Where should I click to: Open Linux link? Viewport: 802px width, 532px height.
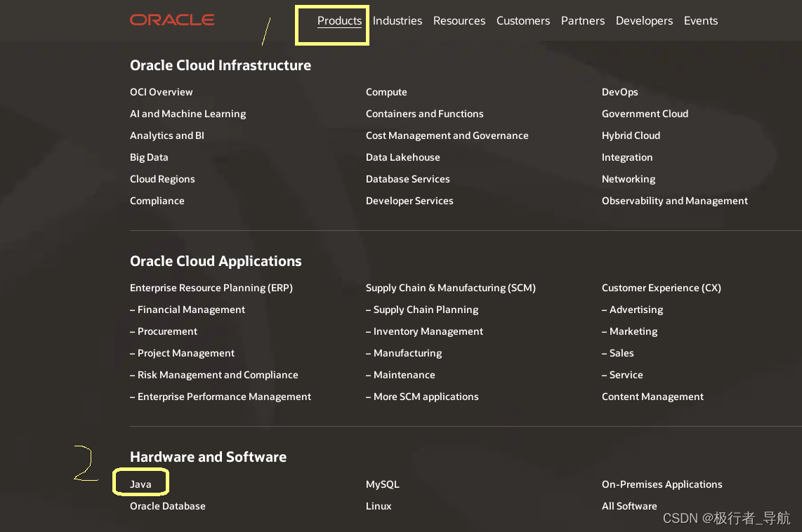point(379,506)
